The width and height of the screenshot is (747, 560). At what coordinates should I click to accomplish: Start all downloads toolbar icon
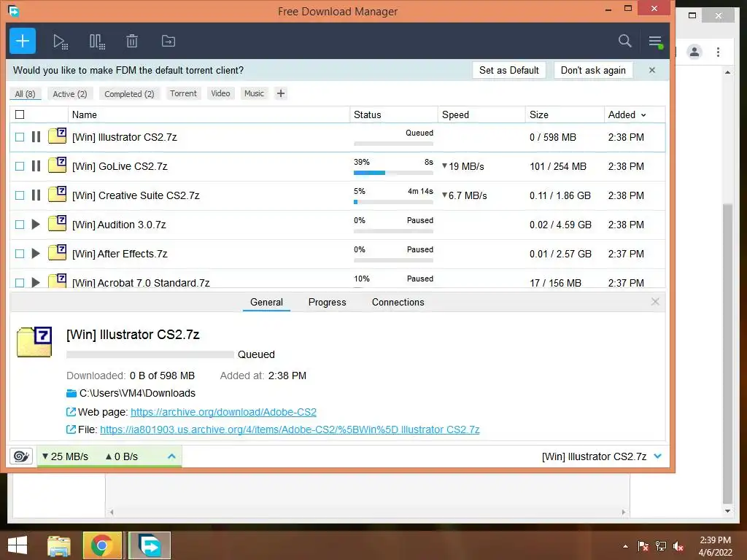[61, 42]
